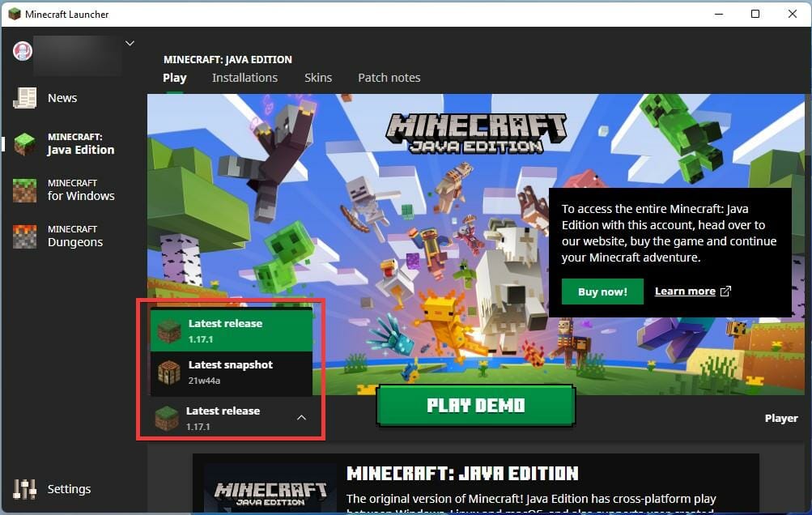Image resolution: width=812 pixels, height=515 pixels.
Task: Click the Player username label
Action: (781, 418)
